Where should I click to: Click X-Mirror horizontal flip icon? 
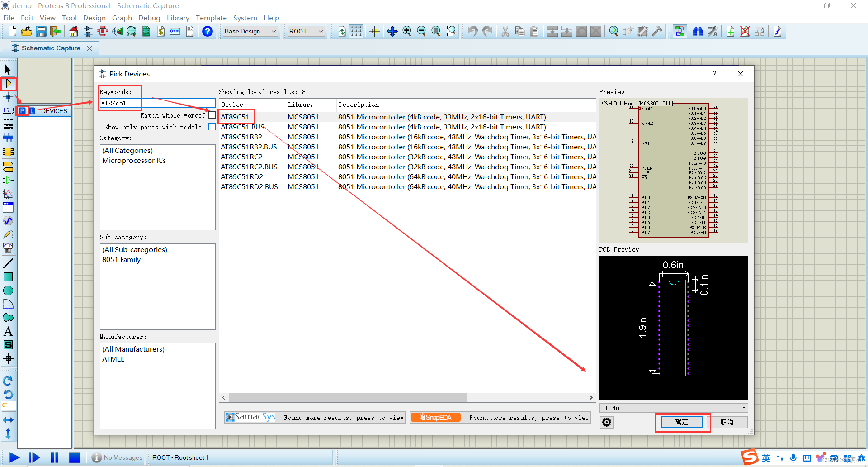(x=8, y=420)
